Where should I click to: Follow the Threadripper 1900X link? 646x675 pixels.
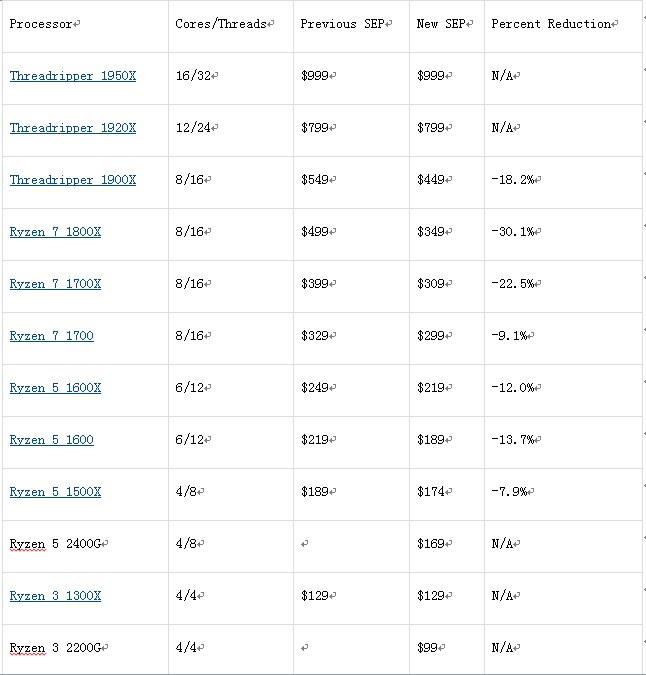[72, 180]
